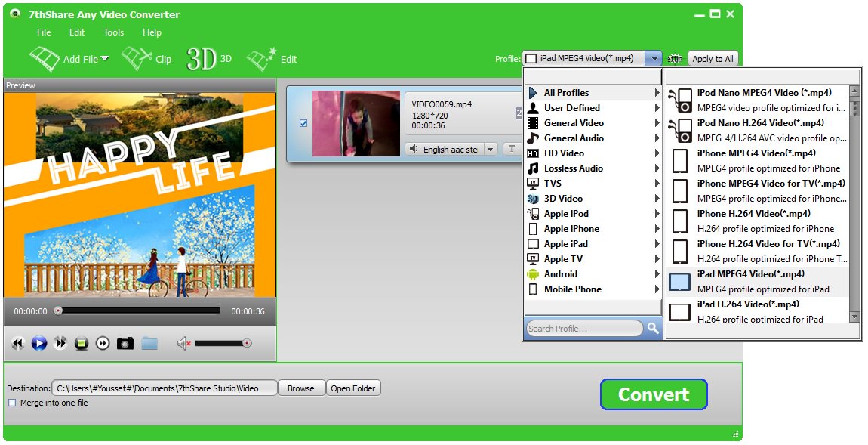Click the VIDEO0059.mp4 thumbnail
This screenshot has height=445, width=868.
click(x=356, y=123)
